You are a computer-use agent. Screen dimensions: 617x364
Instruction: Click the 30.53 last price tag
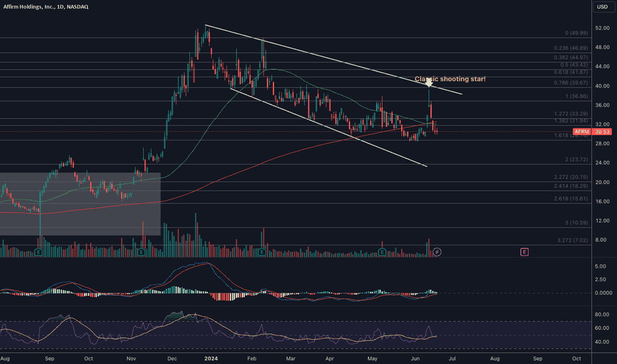[602, 132]
